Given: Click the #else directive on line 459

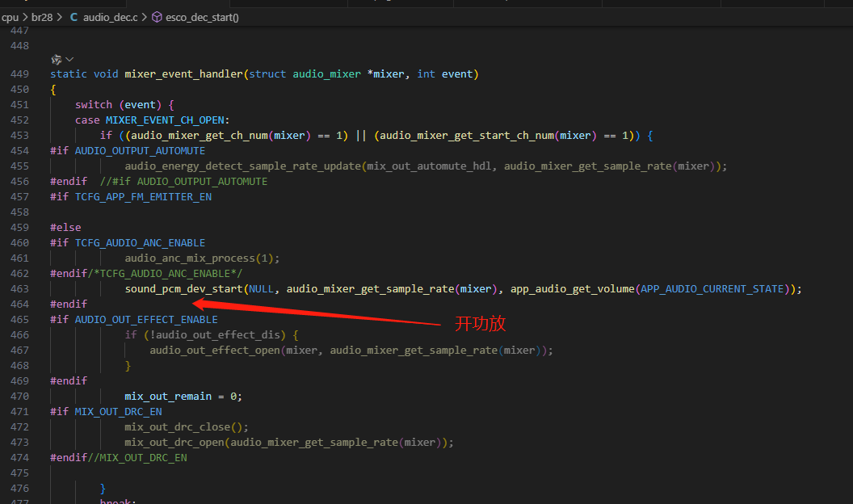Looking at the screenshot, I should click(x=65, y=227).
